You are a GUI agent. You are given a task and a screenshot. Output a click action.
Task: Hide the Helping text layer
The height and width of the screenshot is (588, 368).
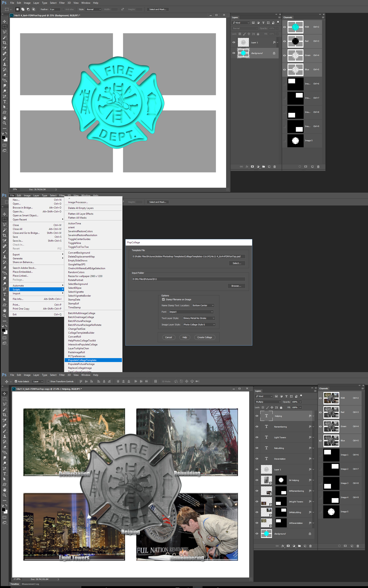pyautogui.click(x=257, y=416)
